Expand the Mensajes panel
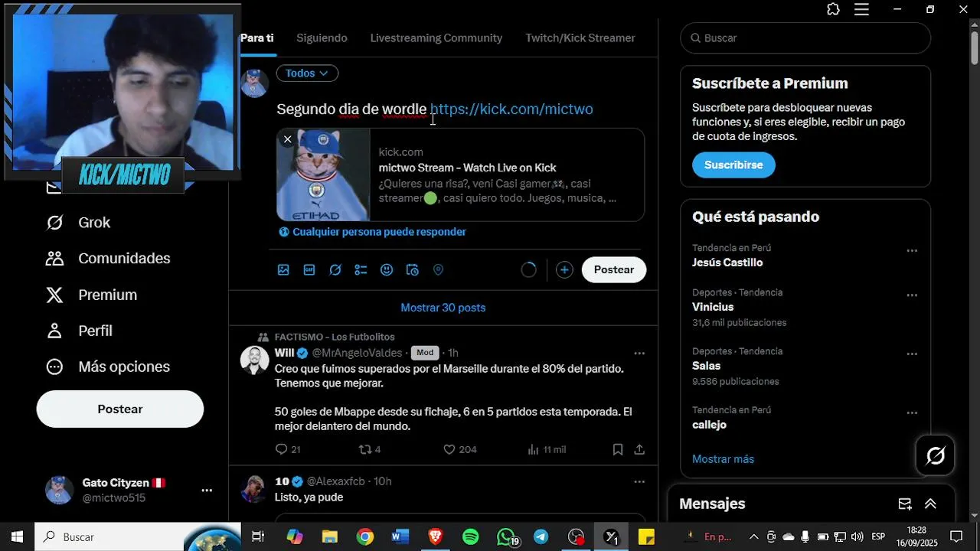 click(x=930, y=504)
